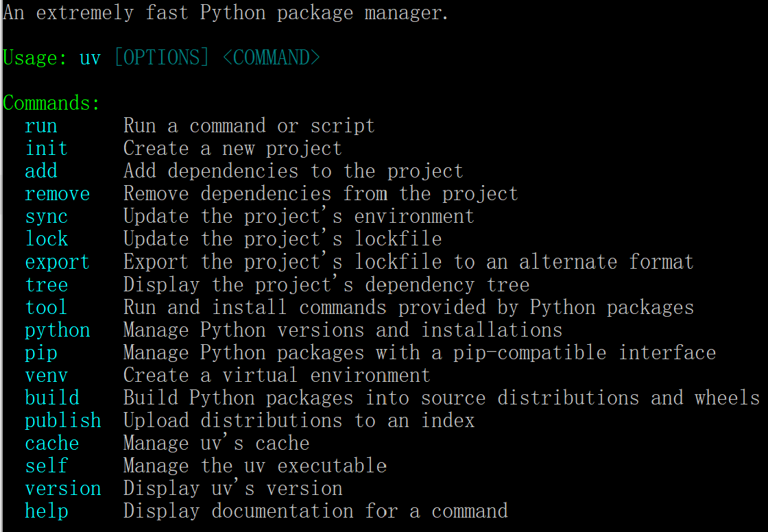This screenshot has height=532, width=768.
Task: Select the "venv" command word
Action: click(x=47, y=376)
